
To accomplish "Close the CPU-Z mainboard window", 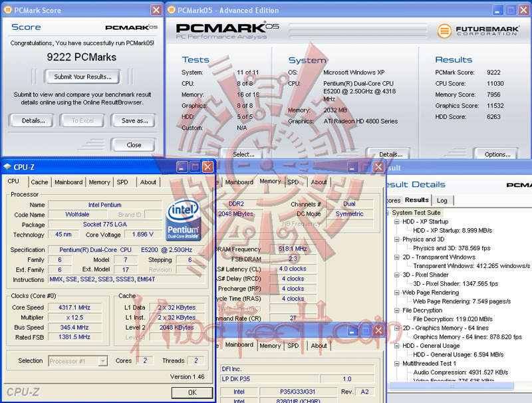I will click(x=378, y=331).
